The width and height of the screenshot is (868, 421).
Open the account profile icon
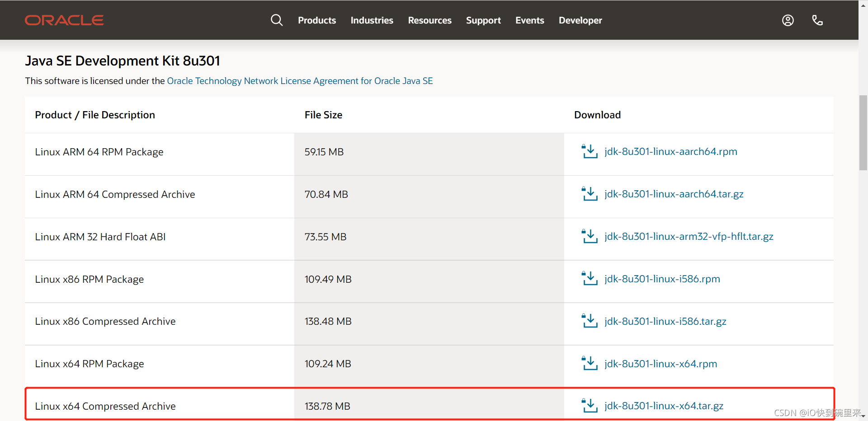pos(788,20)
